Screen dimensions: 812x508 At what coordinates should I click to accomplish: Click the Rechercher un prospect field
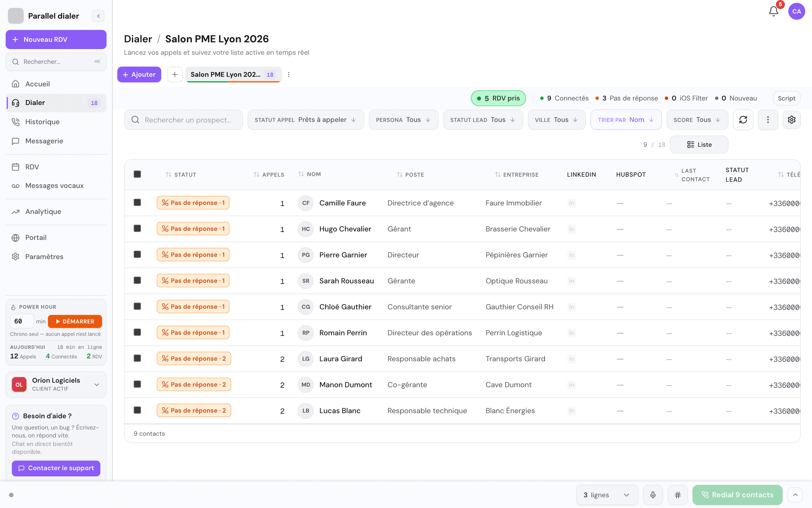coord(183,120)
